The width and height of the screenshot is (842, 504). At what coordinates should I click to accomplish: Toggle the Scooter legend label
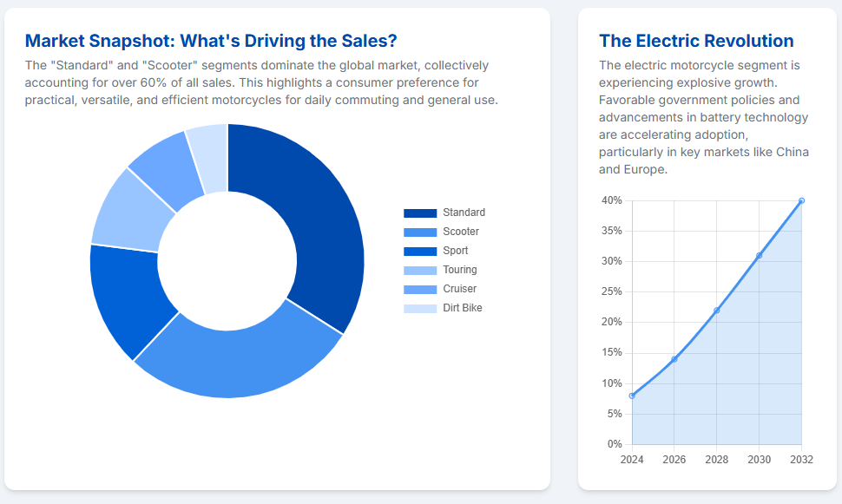[x=460, y=232]
